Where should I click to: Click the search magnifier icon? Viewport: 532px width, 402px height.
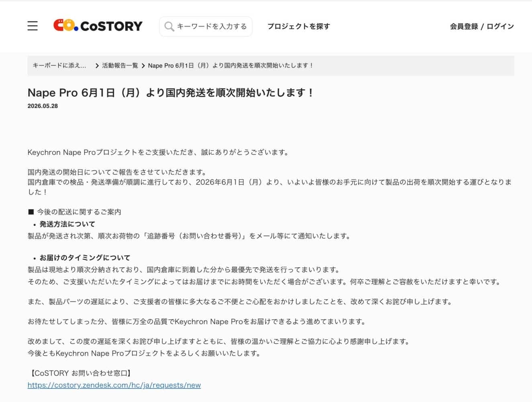[x=169, y=27]
